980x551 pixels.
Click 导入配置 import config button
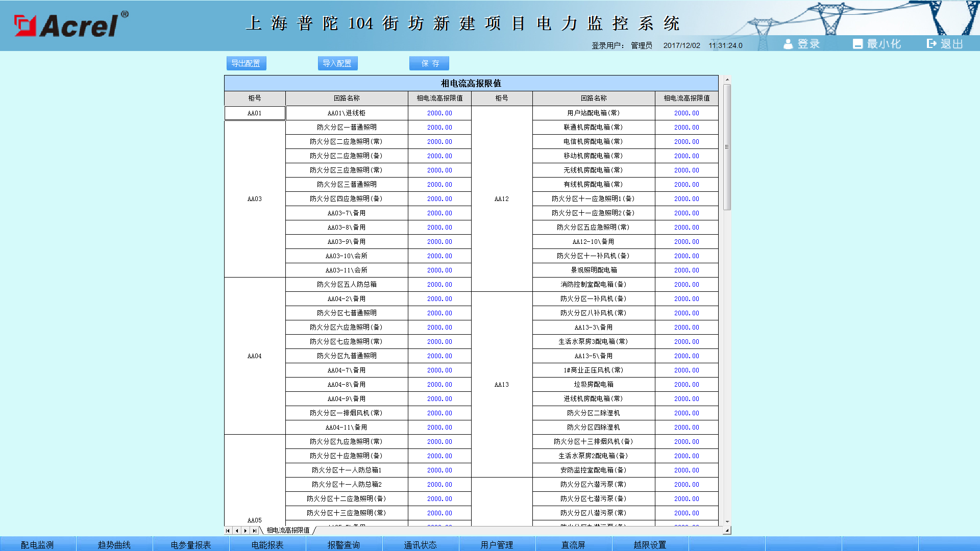pos(337,63)
